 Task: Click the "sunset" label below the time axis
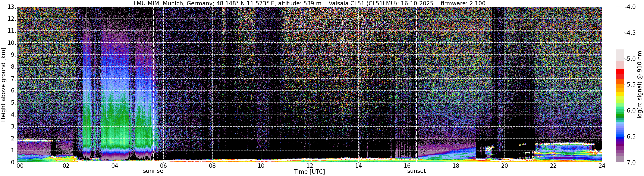(417, 171)
